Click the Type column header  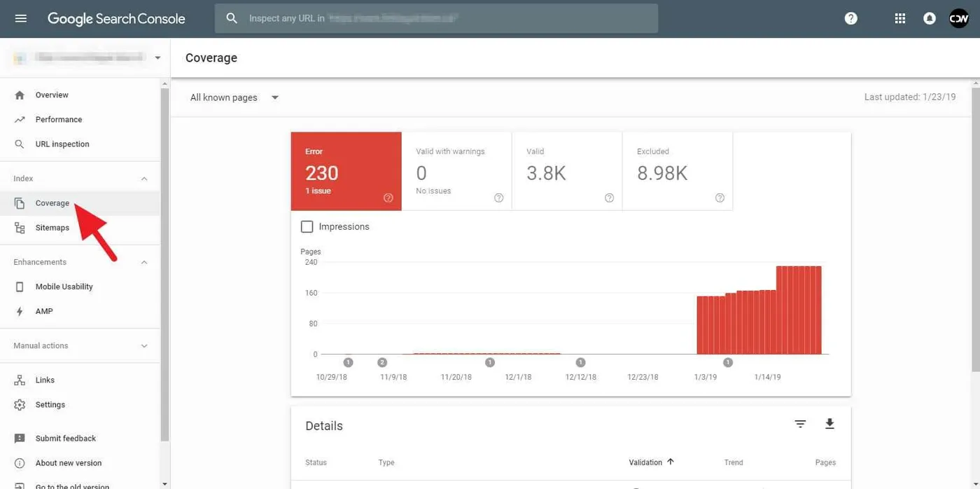(386, 462)
